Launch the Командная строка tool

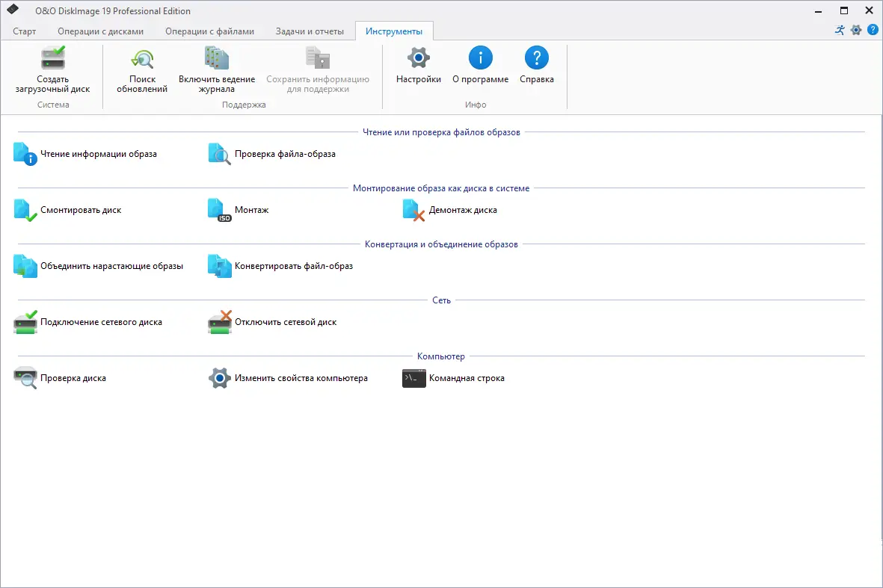pyautogui.click(x=467, y=378)
